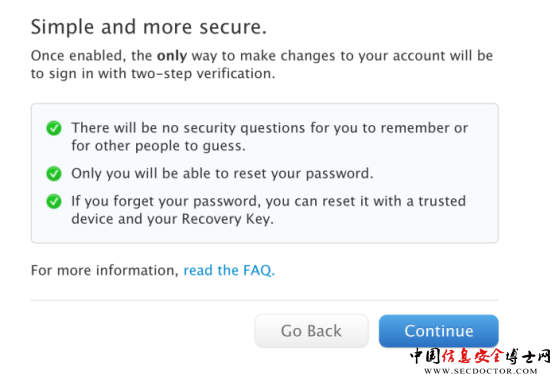Click the 'for other people to guess.' line
The image size is (560, 379).
pyautogui.click(x=159, y=146)
